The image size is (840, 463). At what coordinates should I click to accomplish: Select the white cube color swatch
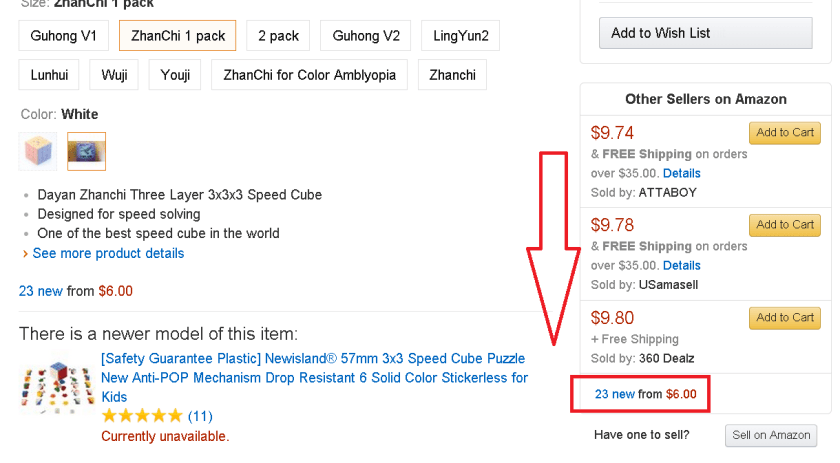38,151
